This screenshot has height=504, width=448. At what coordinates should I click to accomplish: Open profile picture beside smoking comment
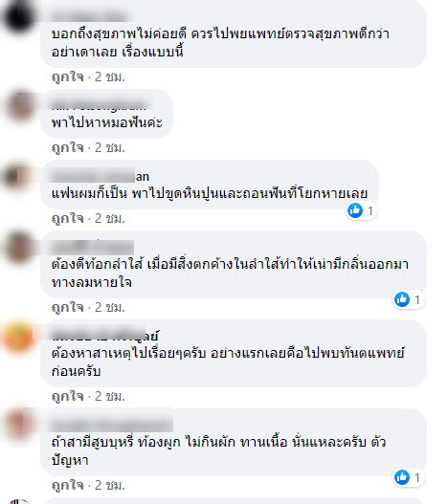(x=19, y=425)
